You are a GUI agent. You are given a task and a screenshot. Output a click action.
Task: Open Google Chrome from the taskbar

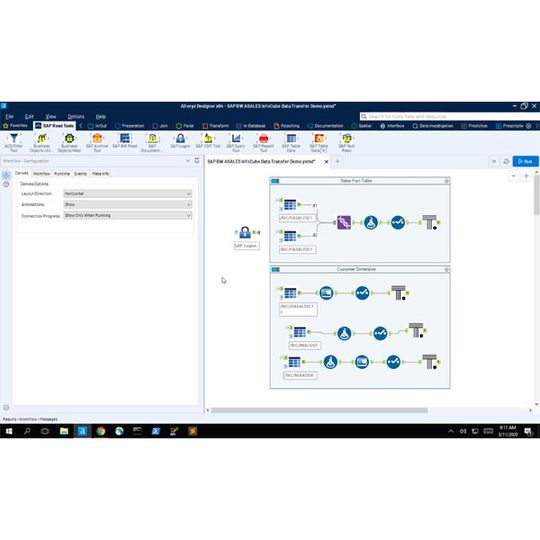coord(101,431)
